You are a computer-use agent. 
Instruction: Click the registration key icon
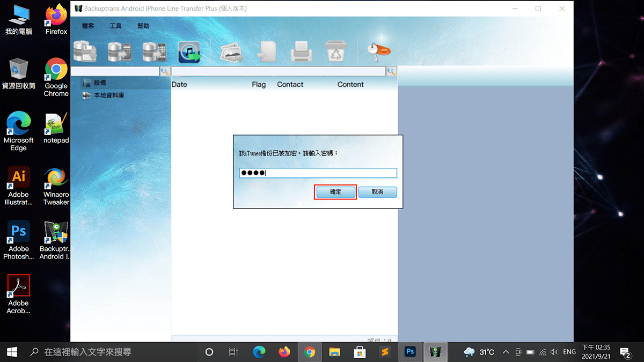379,51
